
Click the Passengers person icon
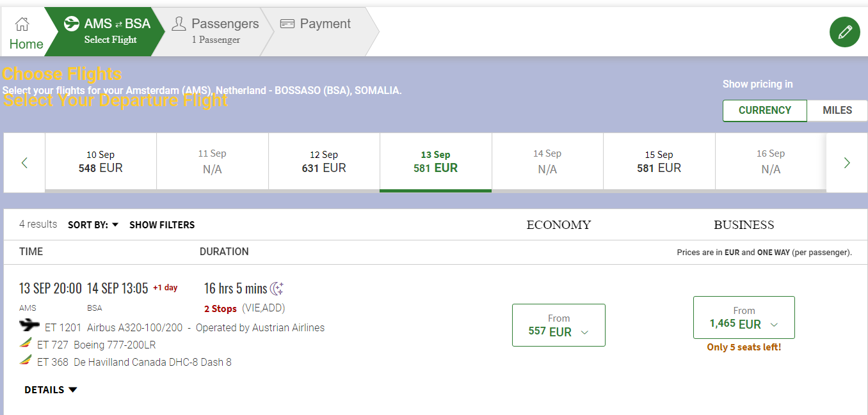click(x=179, y=24)
